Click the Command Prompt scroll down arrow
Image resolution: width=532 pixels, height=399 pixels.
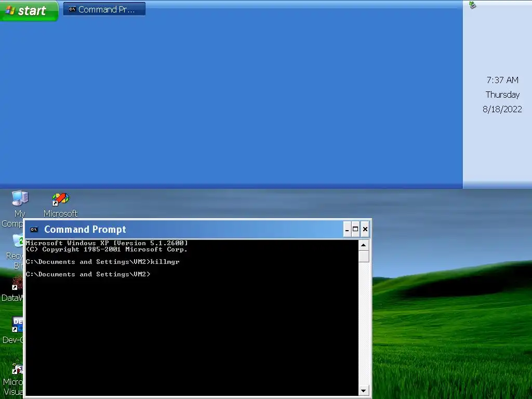[x=363, y=391]
